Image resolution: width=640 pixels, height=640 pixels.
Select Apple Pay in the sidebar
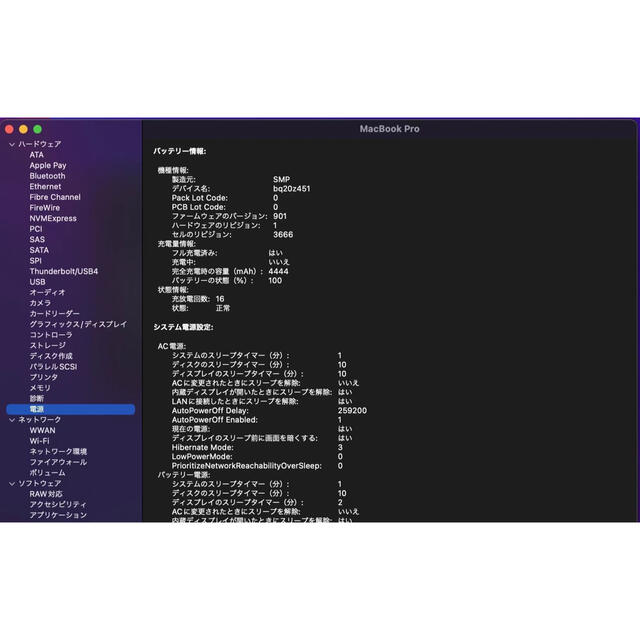tap(48, 165)
